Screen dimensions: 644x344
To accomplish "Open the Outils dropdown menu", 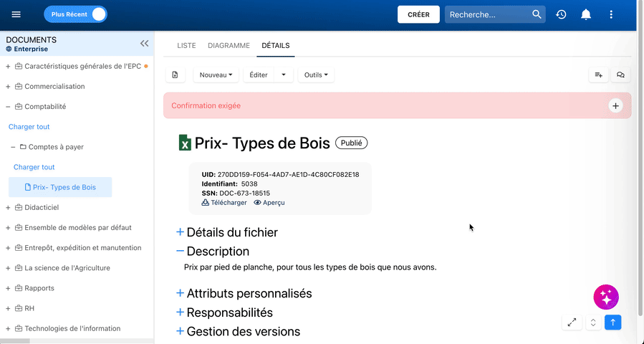I will (x=316, y=75).
